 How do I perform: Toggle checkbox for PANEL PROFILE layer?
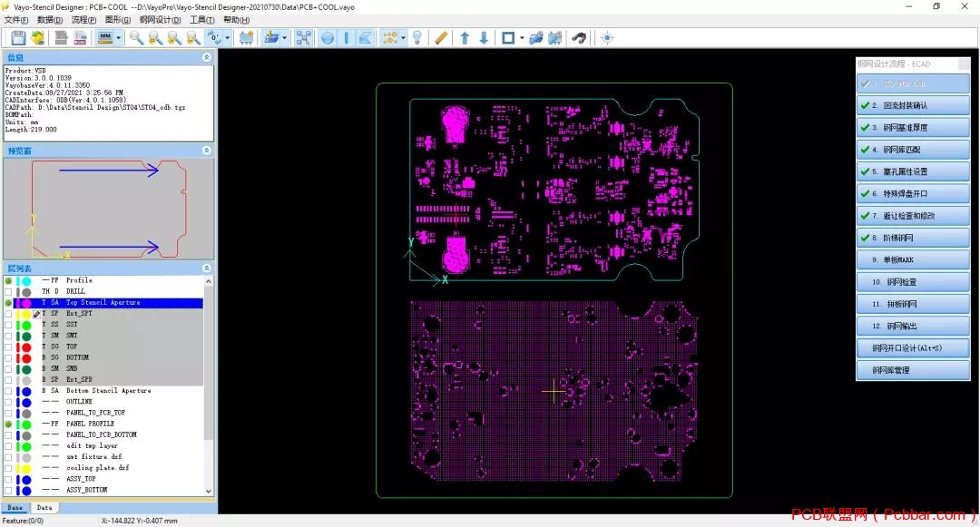[x=8, y=425]
